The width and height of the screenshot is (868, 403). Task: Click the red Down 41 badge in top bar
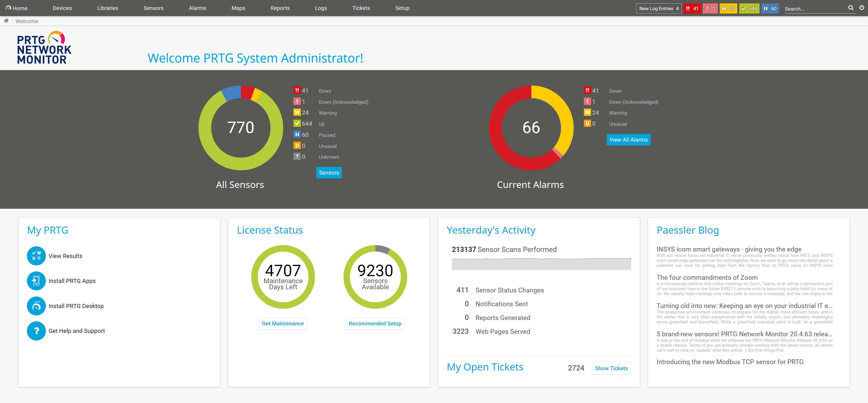tap(692, 8)
